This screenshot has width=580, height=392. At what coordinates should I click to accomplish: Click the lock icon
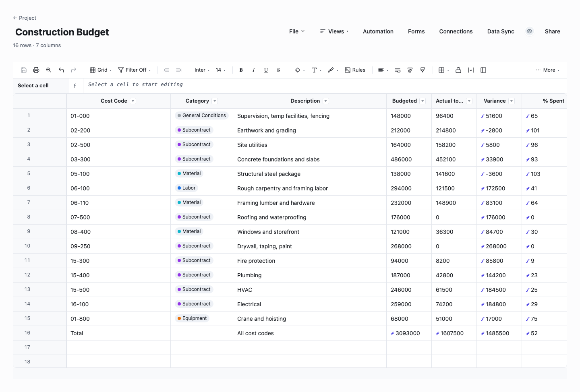pyautogui.click(x=458, y=70)
